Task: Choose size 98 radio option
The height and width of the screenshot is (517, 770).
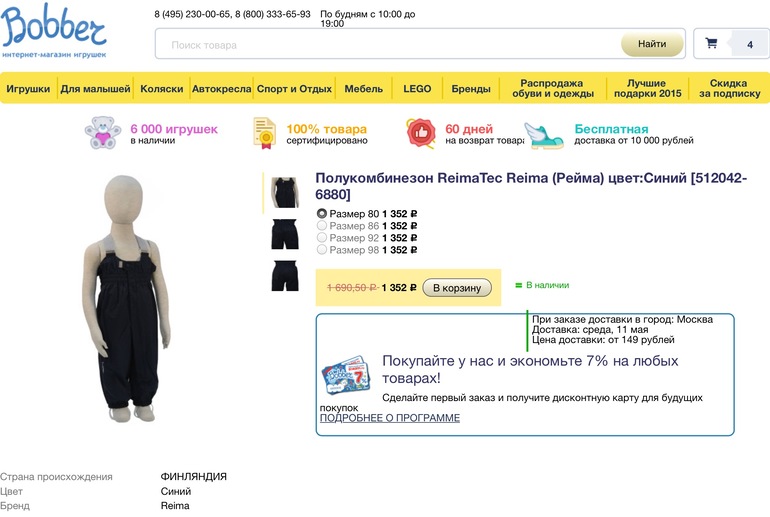Action: [x=322, y=250]
